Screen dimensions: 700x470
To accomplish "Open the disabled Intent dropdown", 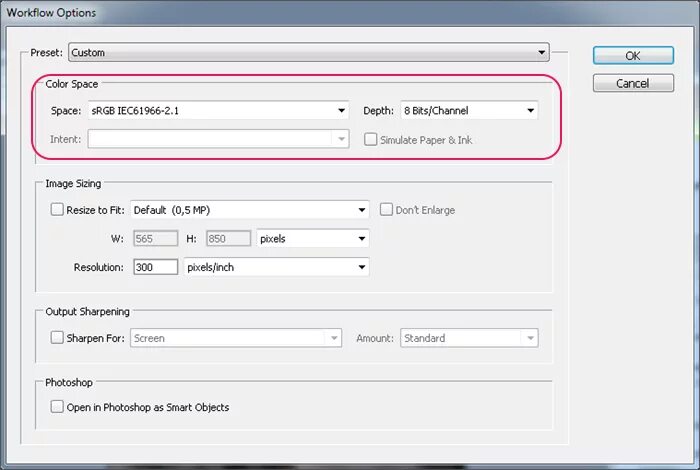I will (x=218, y=139).
